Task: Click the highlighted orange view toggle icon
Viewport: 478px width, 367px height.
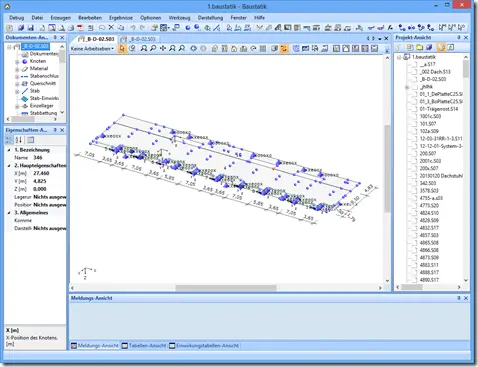Action: click(284, 49)
